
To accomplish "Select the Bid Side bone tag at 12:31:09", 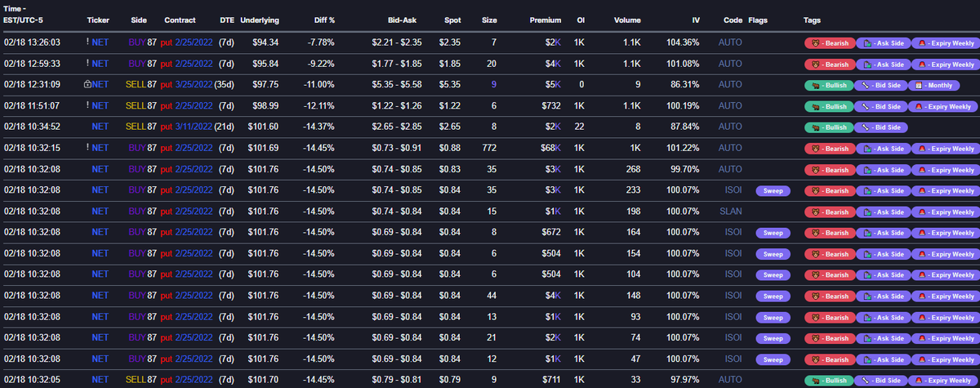I will (x=881, y=85).
